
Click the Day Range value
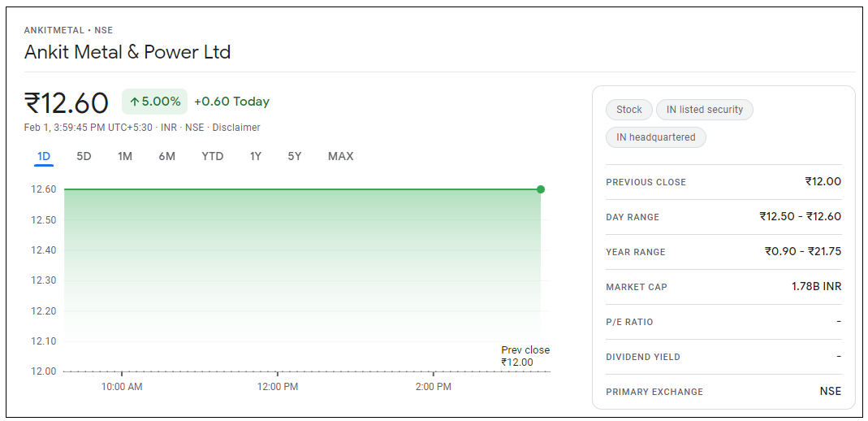[x=800, y=217]
